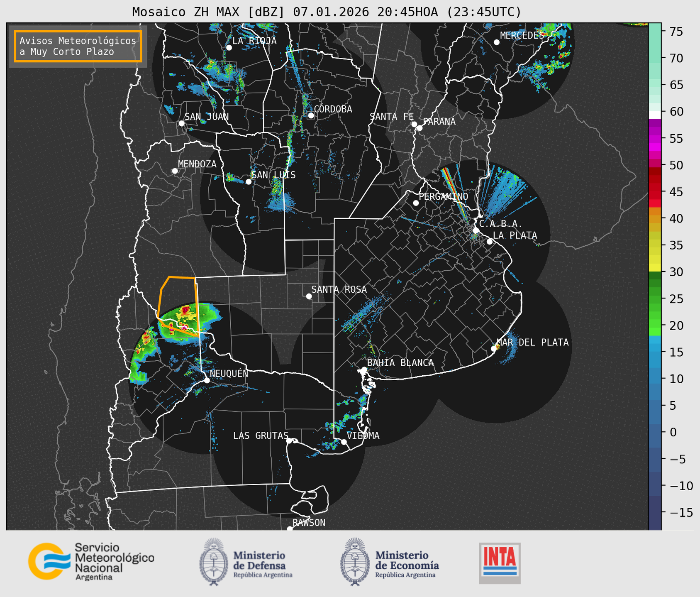Click the INTA logo
Image resolution: width=700 pixels, height=597 pixels.
500,563
